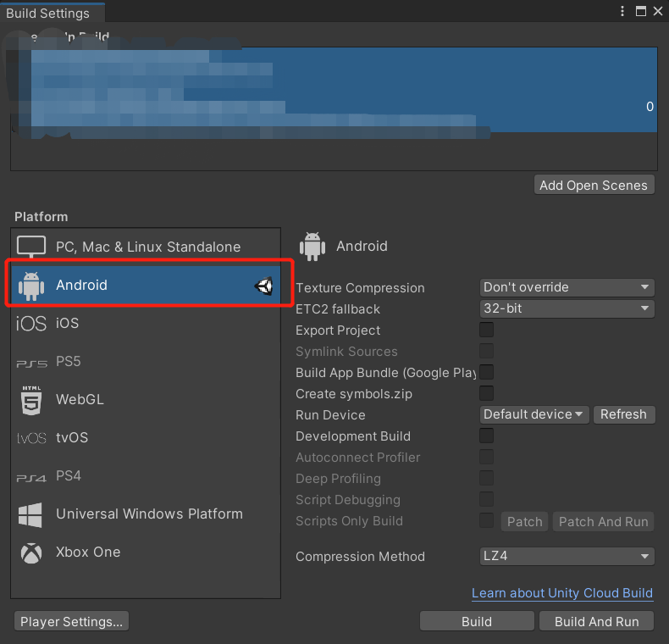
Task: Open the Learn about Unity Cloud Build link
Action: [x=562, y=593]
